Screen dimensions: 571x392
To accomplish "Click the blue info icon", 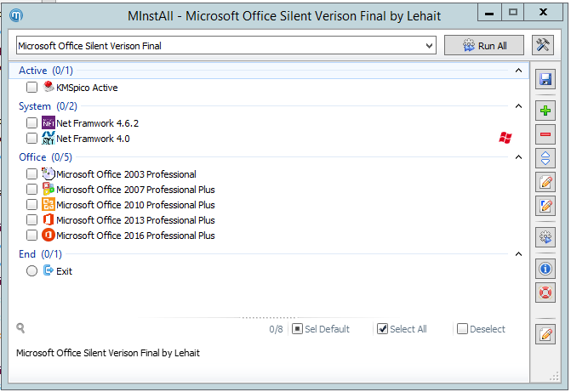I will [545, 269].
